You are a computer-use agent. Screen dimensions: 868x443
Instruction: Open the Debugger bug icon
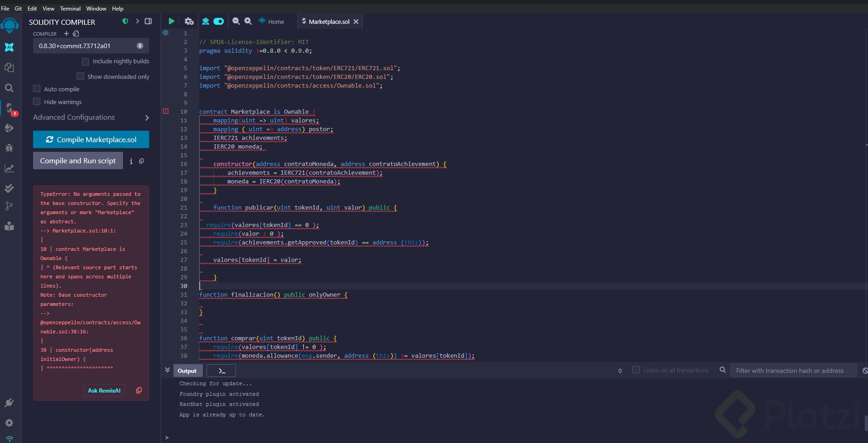(x=9, y=148)
